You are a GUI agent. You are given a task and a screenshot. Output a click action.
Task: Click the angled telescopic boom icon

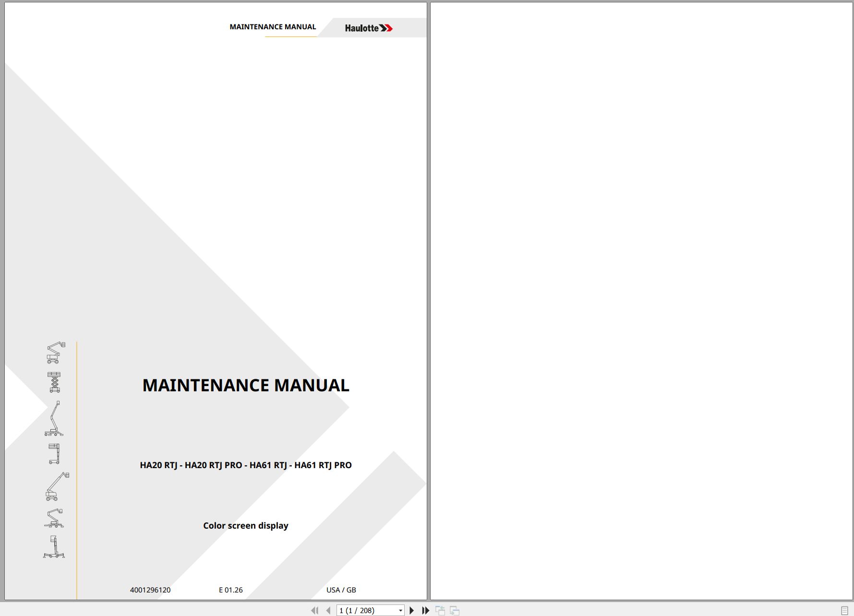(57, 486)
